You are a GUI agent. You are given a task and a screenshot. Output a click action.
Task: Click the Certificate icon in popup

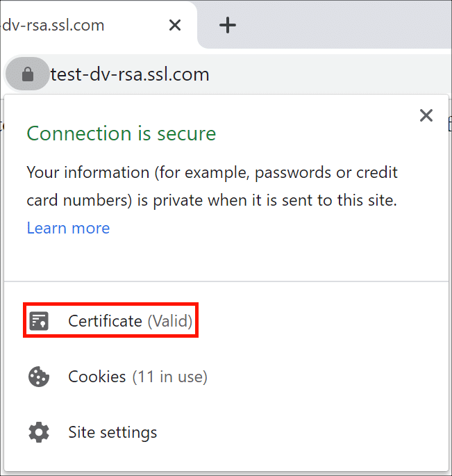tap(39, 321)
